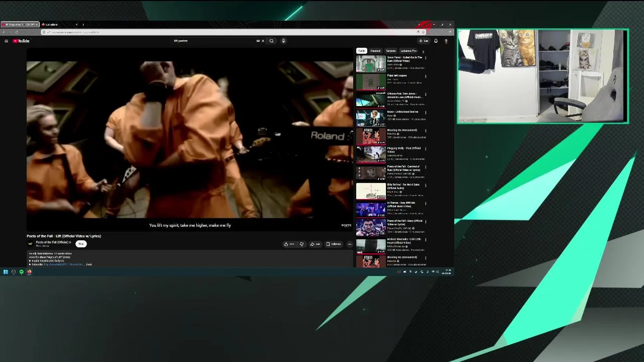Reload the page in browser toolbar
This screenshot has height=362, width=644.
pos(17,32)
